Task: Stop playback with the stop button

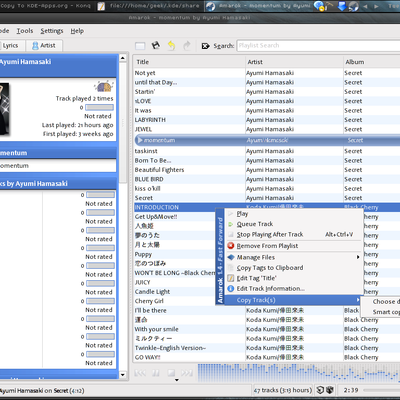Action: (x=171, y=373)
